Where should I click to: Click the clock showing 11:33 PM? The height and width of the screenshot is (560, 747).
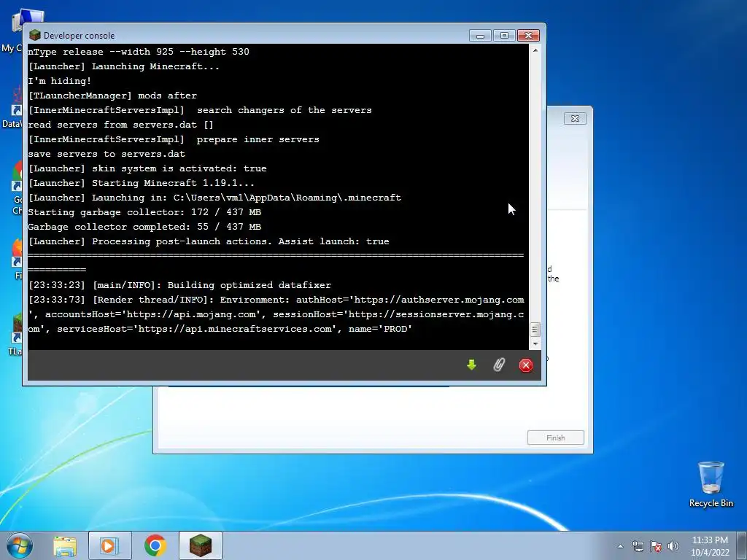point(710,540)
